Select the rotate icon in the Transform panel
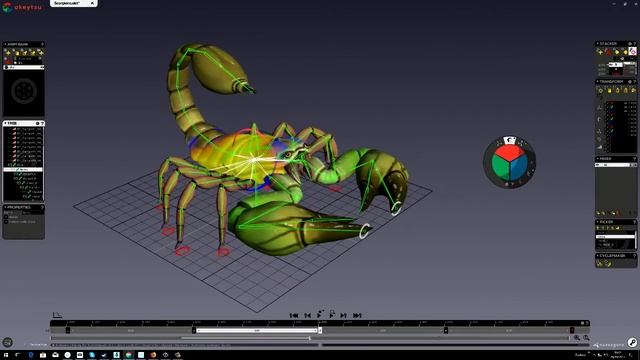 pyautogui.click(x=599, y=120)
